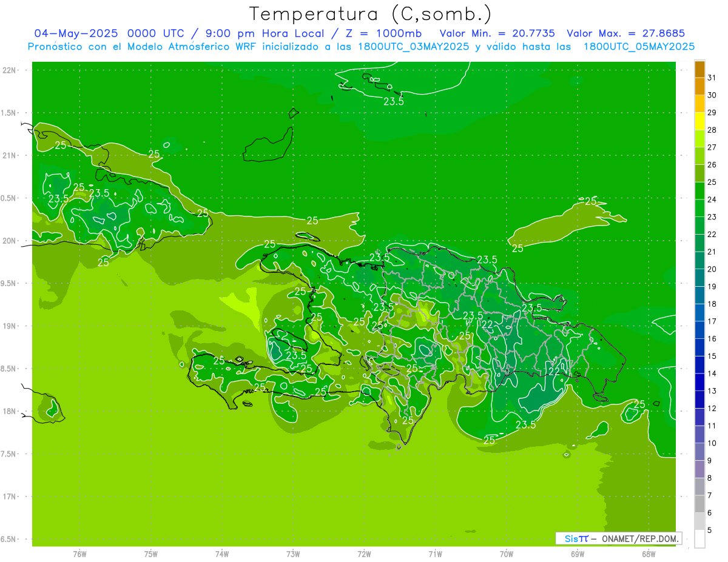The width and height of the screenshot is (728, 562).
Task: Click legend value '23'
Action: pos(712,217)
